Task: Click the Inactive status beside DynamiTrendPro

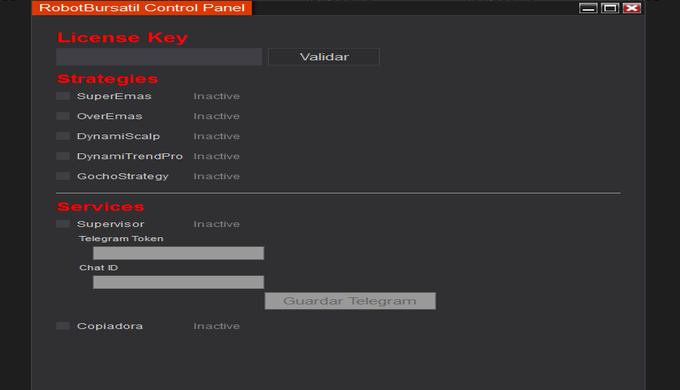Action: (216, 156)
